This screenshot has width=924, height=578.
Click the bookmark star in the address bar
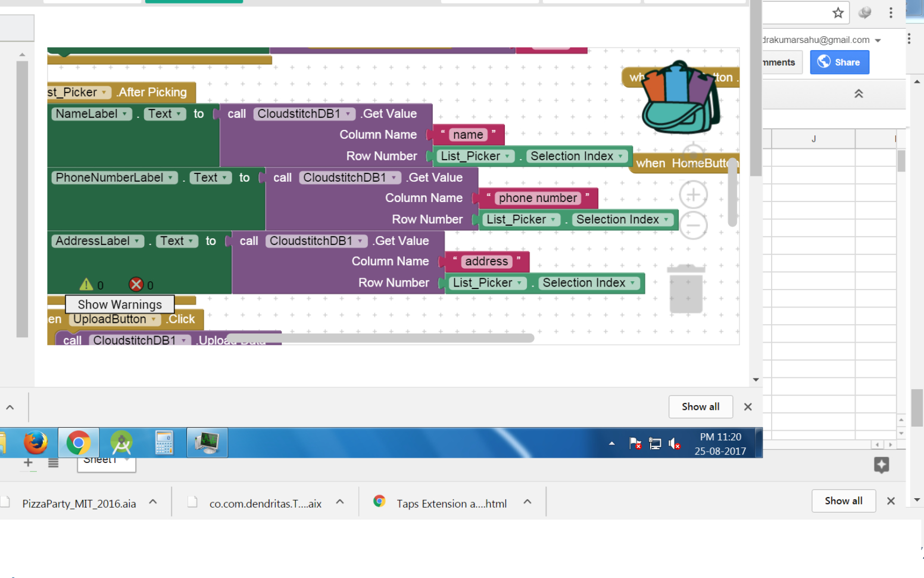click(839, 13)
